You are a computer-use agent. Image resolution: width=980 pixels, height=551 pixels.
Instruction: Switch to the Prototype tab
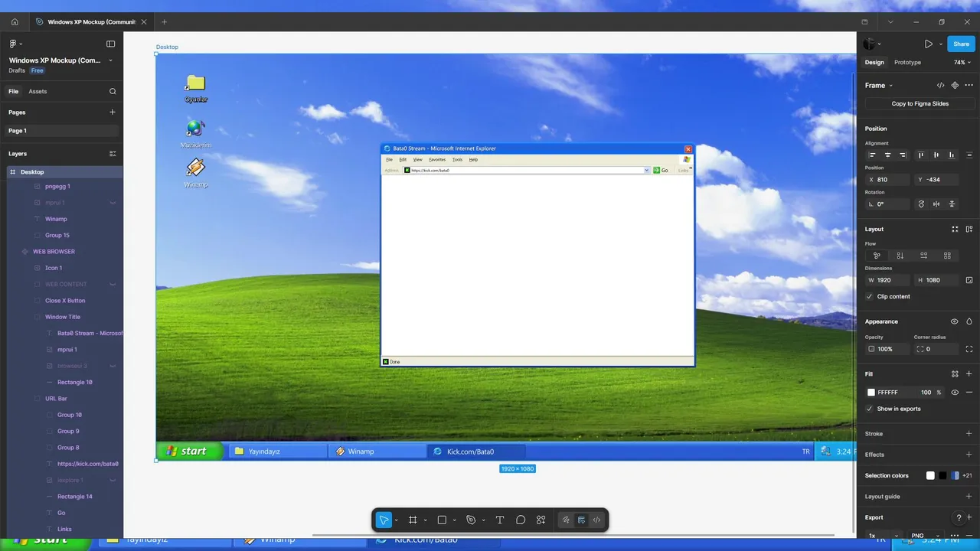pos(907,63)
